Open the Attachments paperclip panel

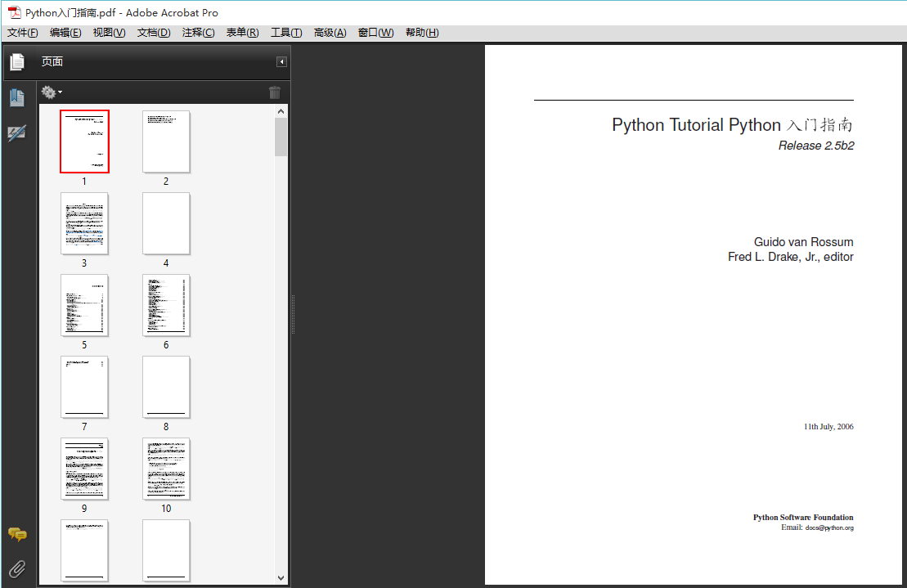coord(17,569)
